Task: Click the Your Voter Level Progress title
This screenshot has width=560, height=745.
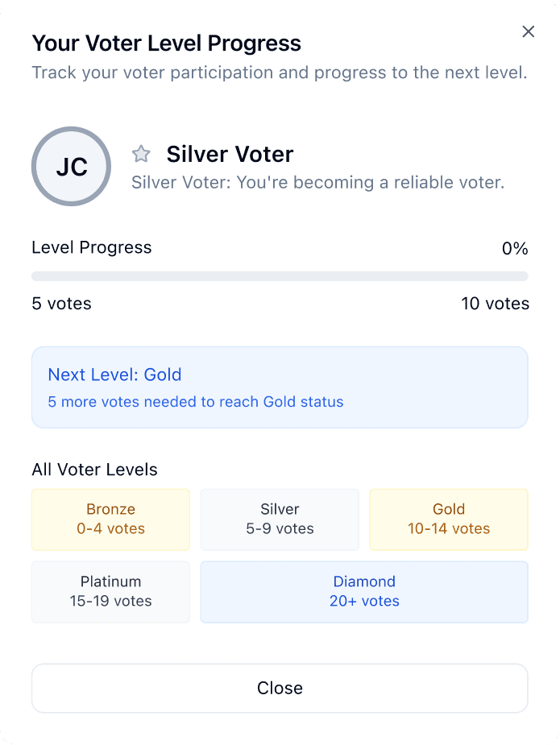Action: pyautogui.click(x=166, y=43)
